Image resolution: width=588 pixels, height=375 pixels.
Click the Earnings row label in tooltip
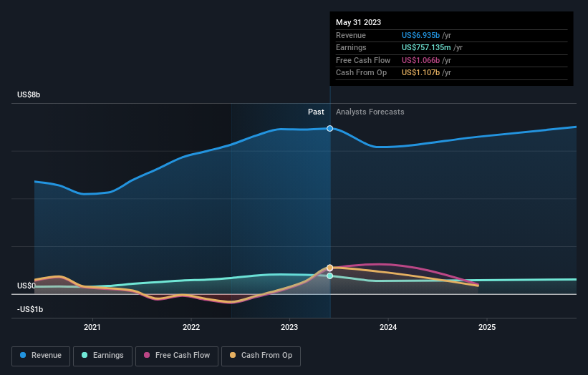click(351, 47)
